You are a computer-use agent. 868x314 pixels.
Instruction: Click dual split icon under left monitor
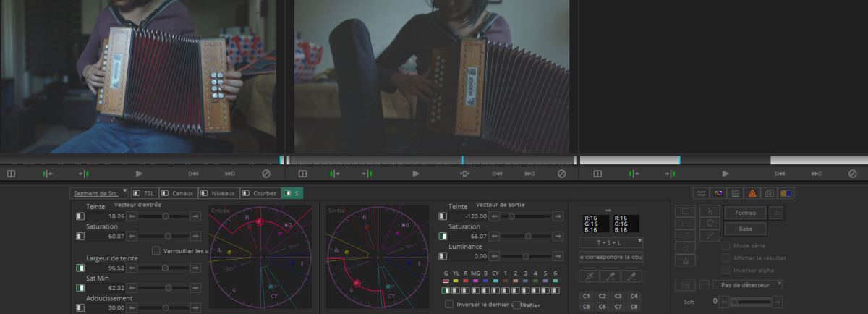coord(11,174)
